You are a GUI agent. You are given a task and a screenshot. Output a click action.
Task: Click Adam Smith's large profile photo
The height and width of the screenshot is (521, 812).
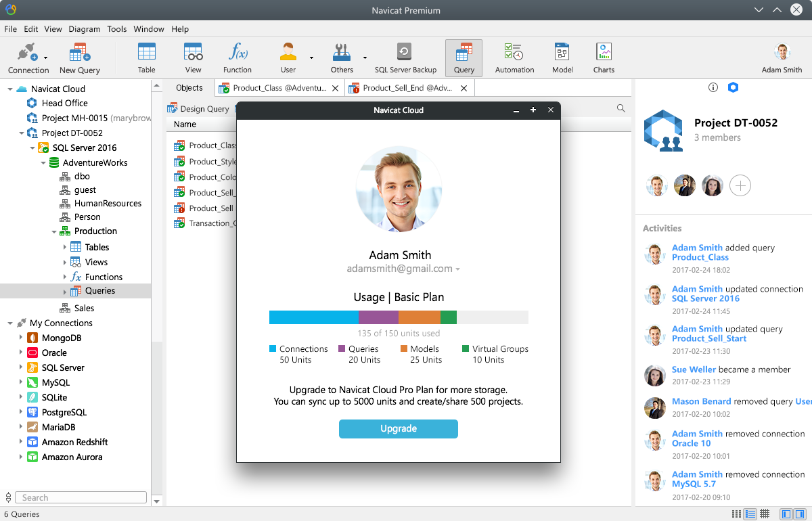(399, 189)
